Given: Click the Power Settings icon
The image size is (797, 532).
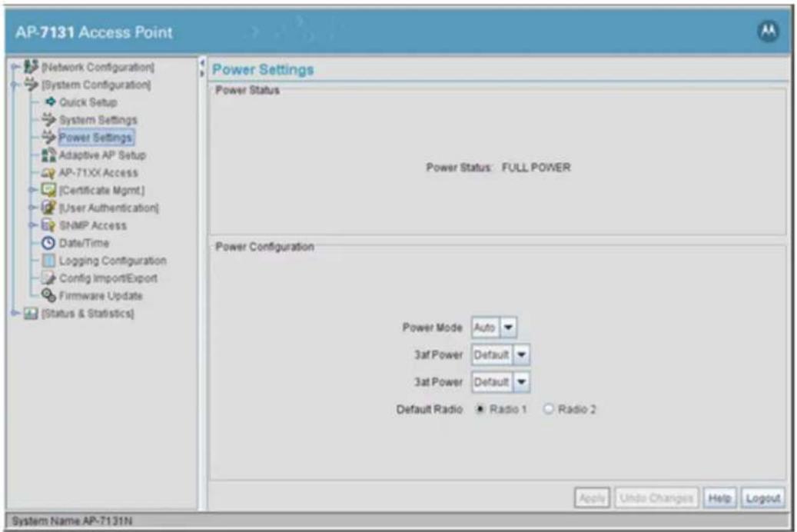Looking at the screenshot, I should (x=48, y=137).
